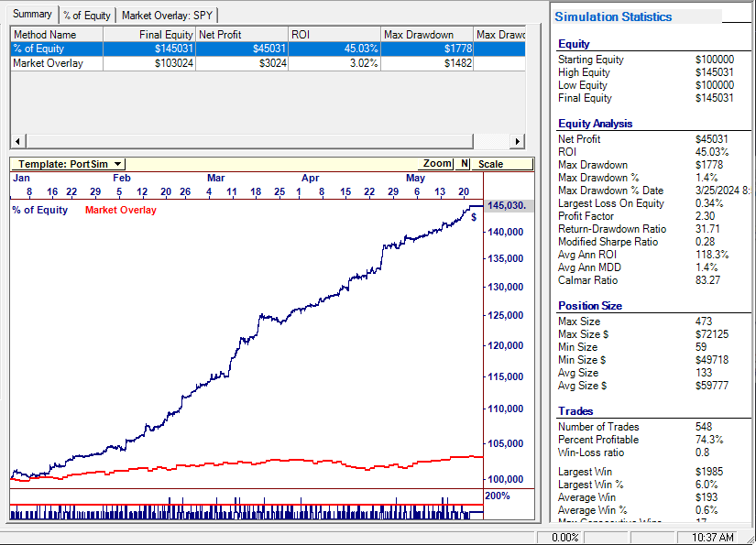756x545 pixels.
Task: Click the Trades section heading
Action: (x=575, y=411)
